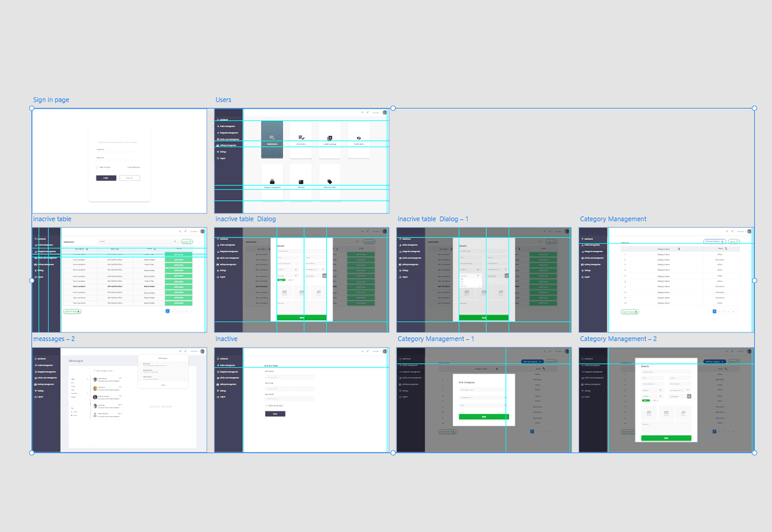This screenshot has height=532, width=772.
Task: Click the notification bell icon in the top bar
Action: (367, 113)
